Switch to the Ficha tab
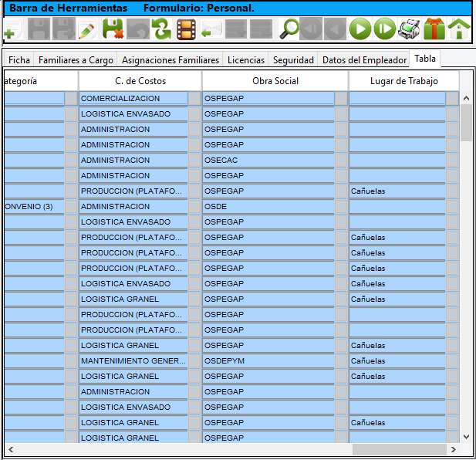 19,59
